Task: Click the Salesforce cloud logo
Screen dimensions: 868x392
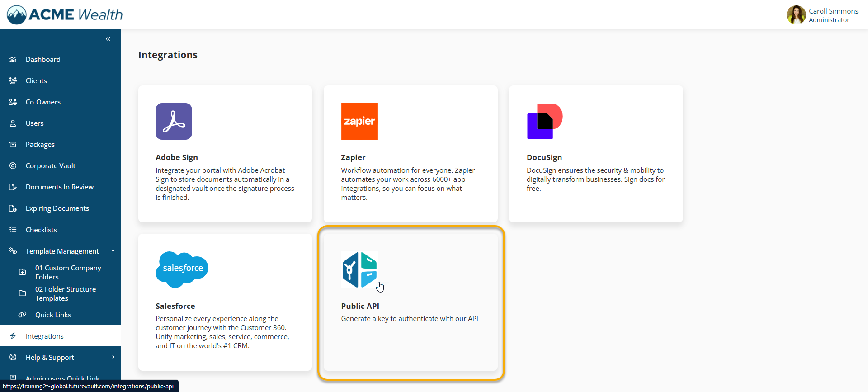Action: point(182,269)
